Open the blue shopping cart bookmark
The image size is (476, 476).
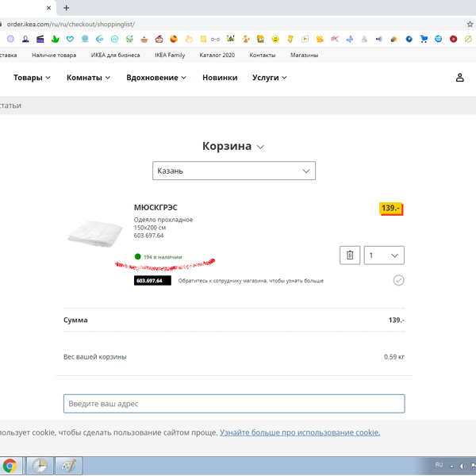[x=424, y=39]
